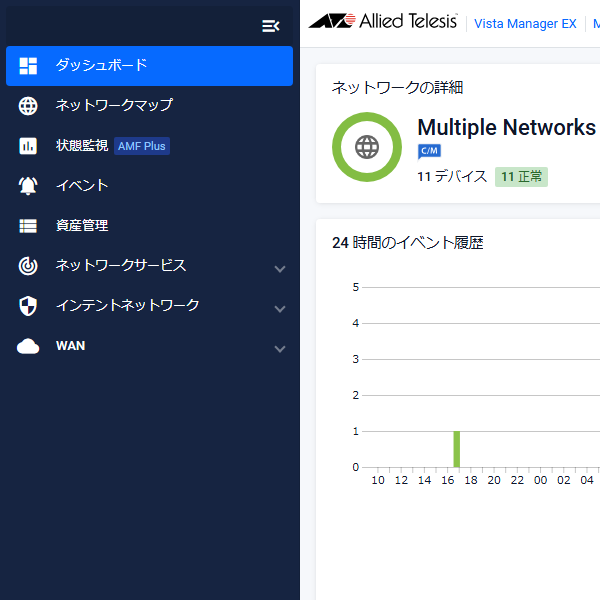Click the Vista Manager EX link
Screen dimensions: 600x600
coord(525,24)
